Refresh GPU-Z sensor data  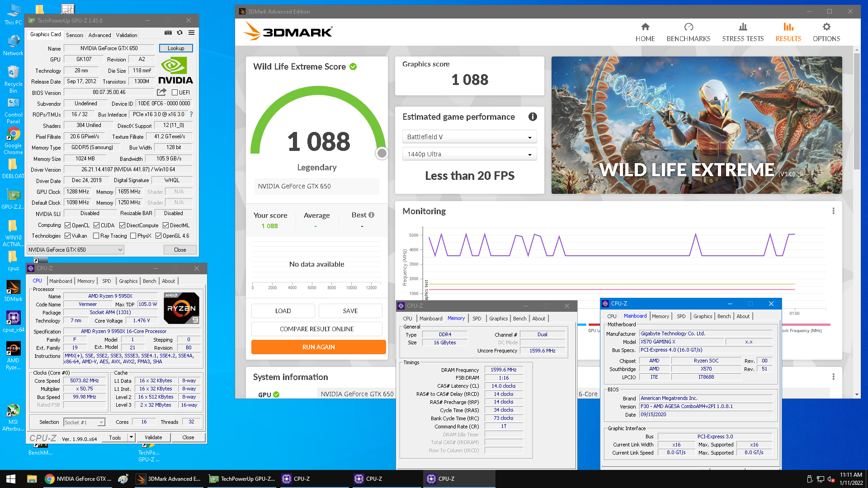[x=179, y=33]
